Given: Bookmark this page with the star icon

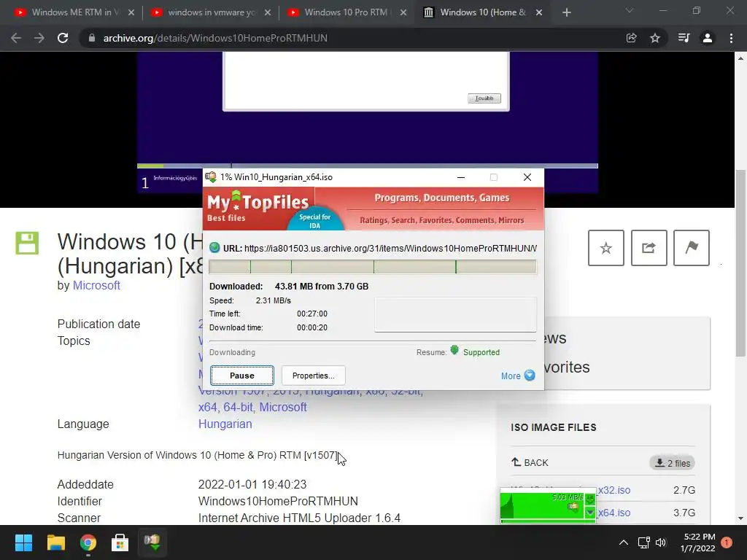Looking at the screenshot, I should (655, 38).
